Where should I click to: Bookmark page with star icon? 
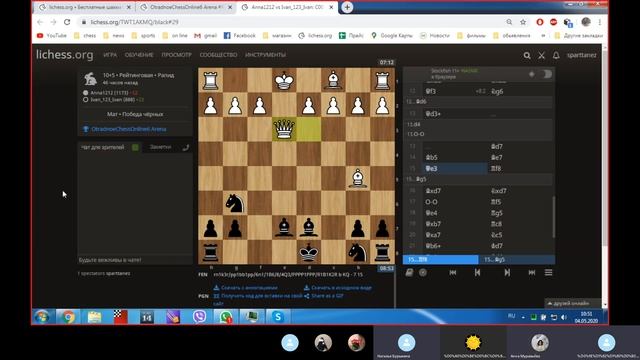[523, 22]
